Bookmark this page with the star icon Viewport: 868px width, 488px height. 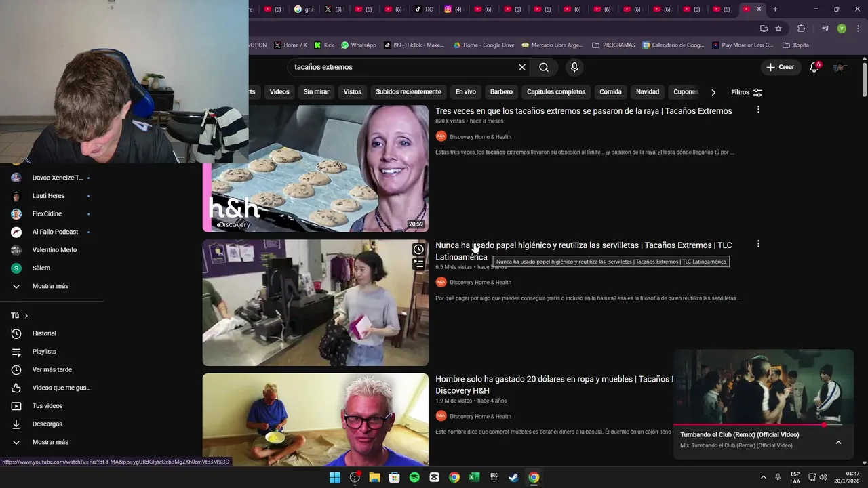pyautogui.click(x=778, y=28)
